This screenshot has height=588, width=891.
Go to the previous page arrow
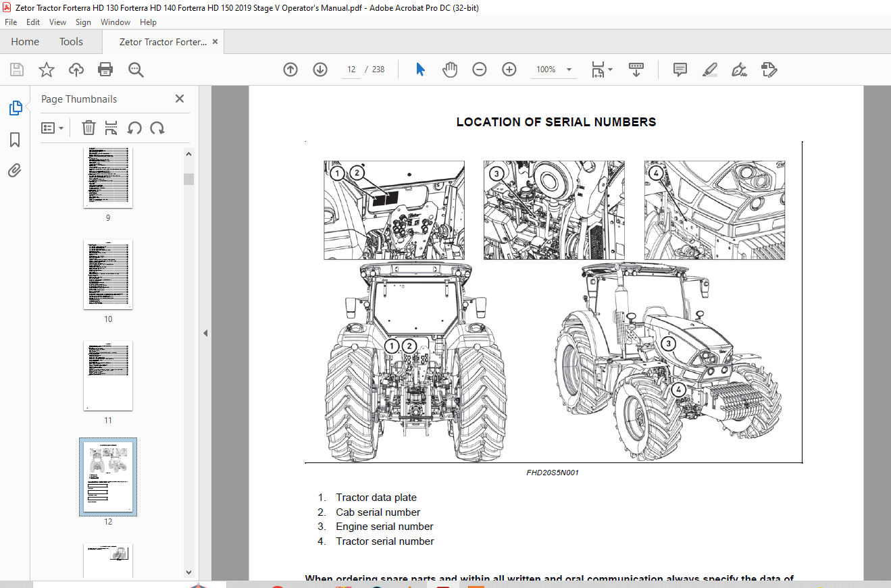[x=290, y=70]
